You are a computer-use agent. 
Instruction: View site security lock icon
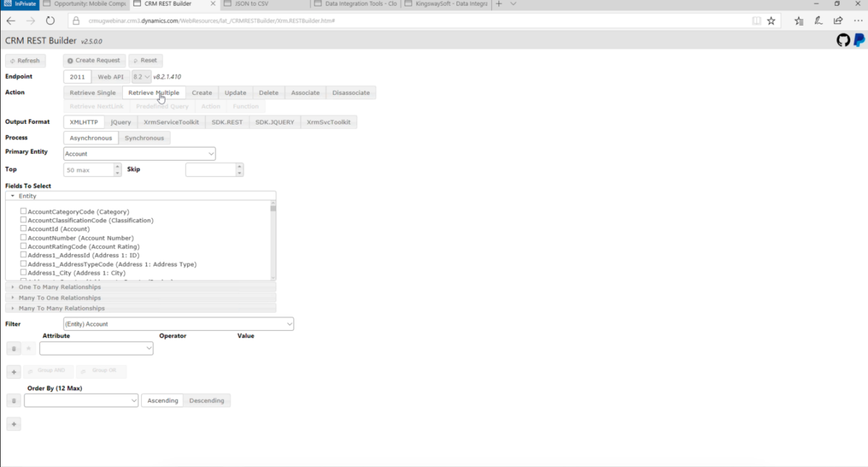(76, 21)
